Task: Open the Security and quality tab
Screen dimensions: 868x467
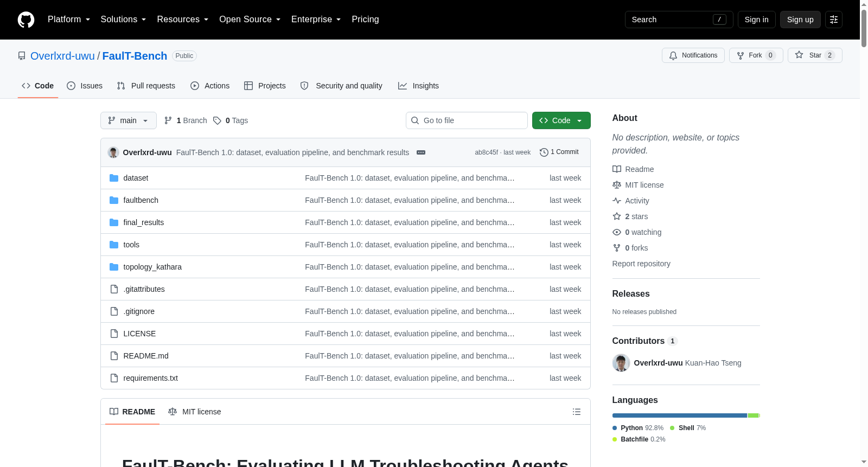Action: click(341, 86)
